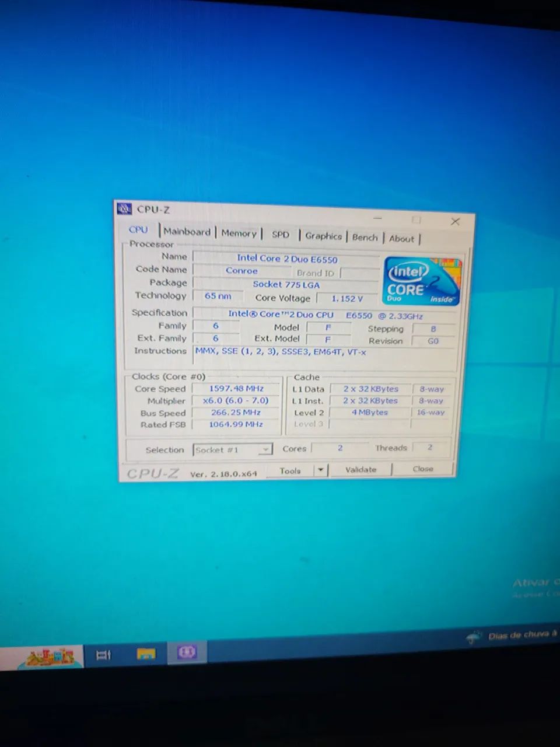Screen dimensions: 560x747
Task: Open the Socket #1 selection dropdown
Action: pyautogui.click(x=233, y=450)
